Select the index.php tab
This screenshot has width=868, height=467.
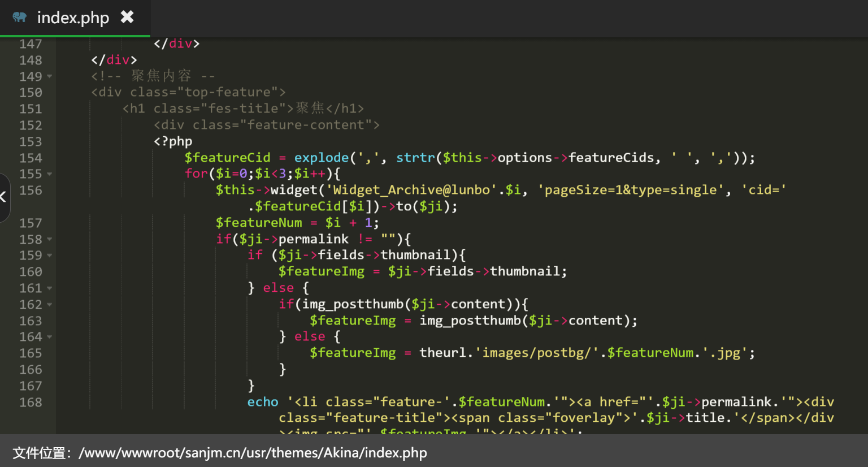coord(73,18)
